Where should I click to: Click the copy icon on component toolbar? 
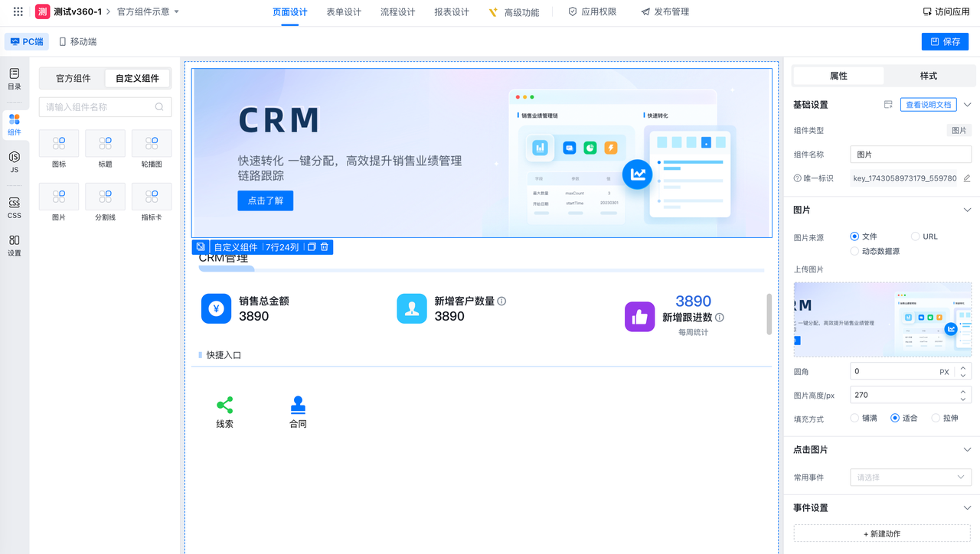coord(312,247)
